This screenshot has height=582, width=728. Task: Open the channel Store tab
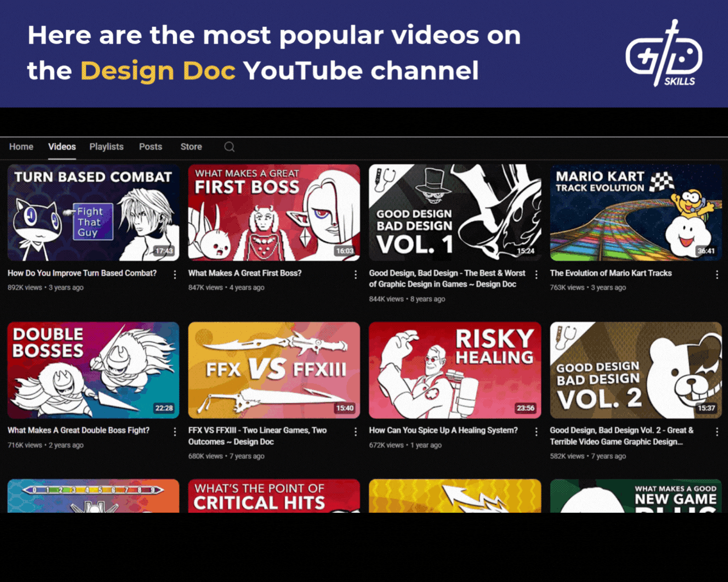pyautogui.click(x=190, y=147)
